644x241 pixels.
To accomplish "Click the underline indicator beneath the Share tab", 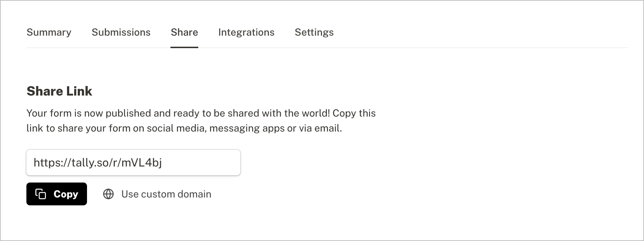I will [184, 47].
